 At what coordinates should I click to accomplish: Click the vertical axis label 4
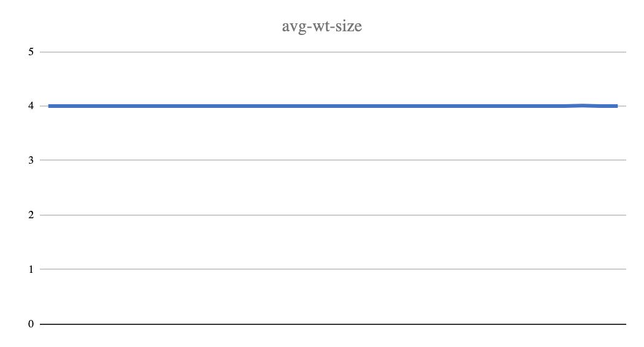(x=31, y=106)
